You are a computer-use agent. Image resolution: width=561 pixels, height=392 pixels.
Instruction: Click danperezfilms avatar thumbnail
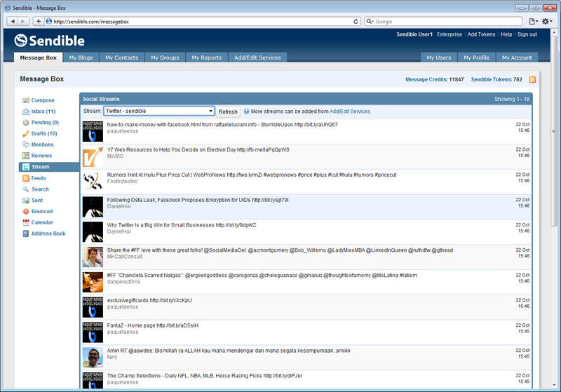[93, 282]
